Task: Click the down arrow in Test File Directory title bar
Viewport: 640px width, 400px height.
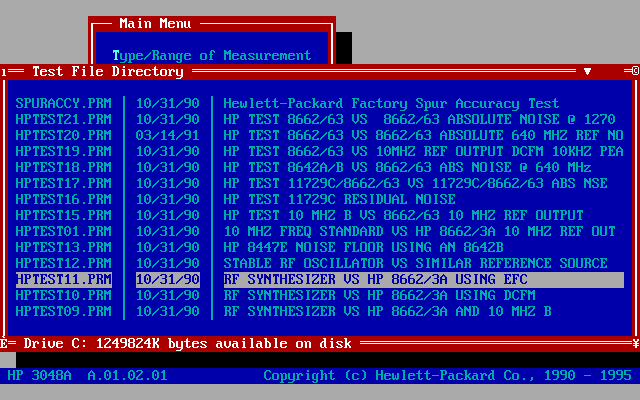Action: [587, 72]
